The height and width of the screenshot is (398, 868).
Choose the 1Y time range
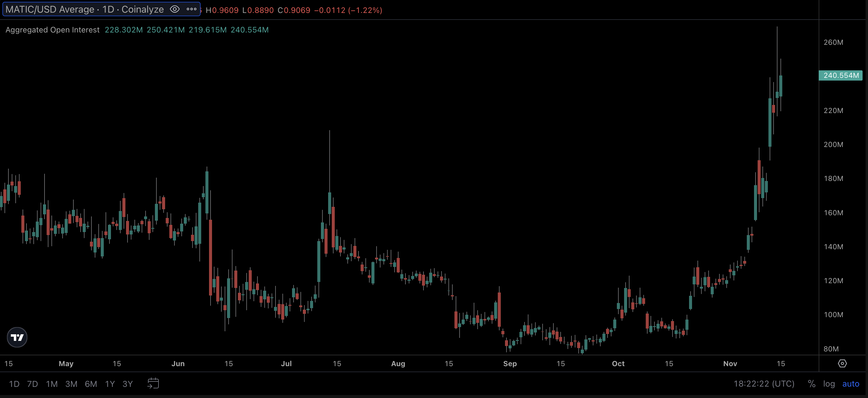[x=110, y=384]
